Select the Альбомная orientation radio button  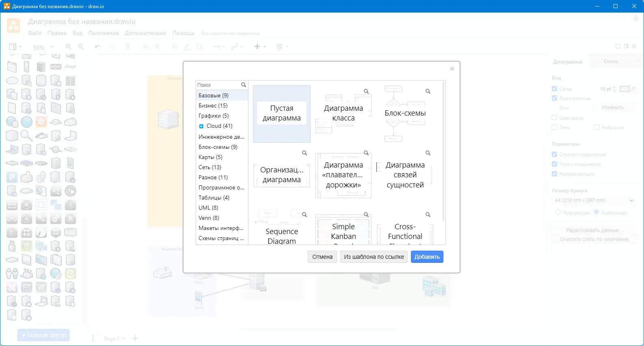click(x=596, y=212)
